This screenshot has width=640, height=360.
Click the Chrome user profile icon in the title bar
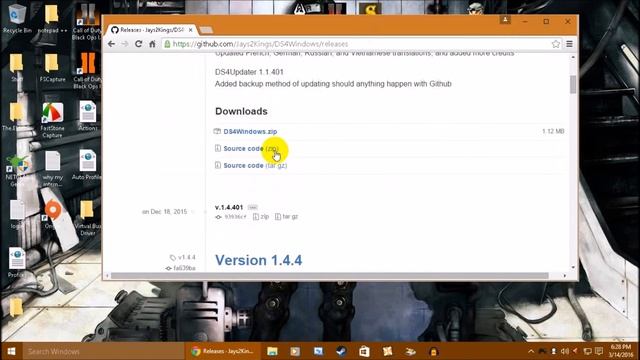click(x=505, y=20)
